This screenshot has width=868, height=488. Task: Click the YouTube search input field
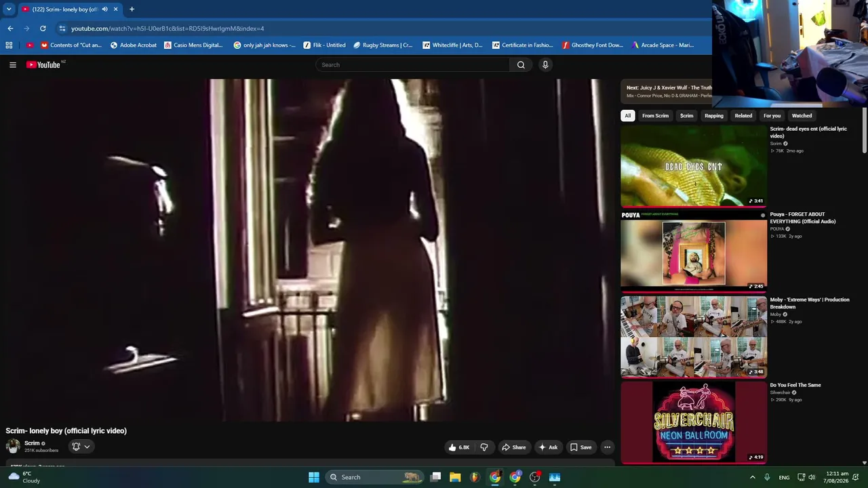(412, 64)
